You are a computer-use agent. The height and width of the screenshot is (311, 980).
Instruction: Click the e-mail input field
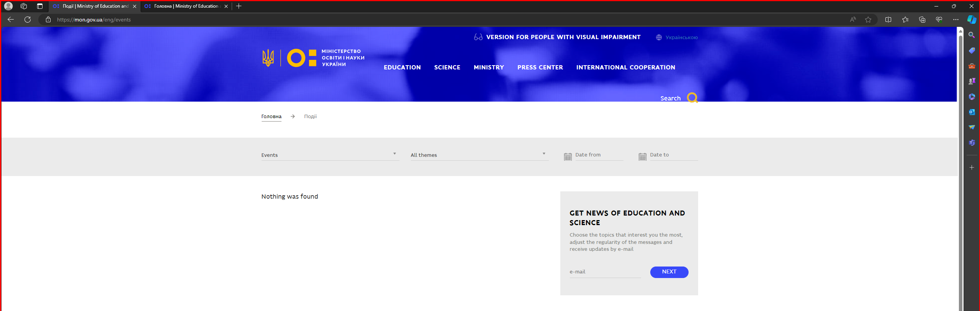pos(605,272)
